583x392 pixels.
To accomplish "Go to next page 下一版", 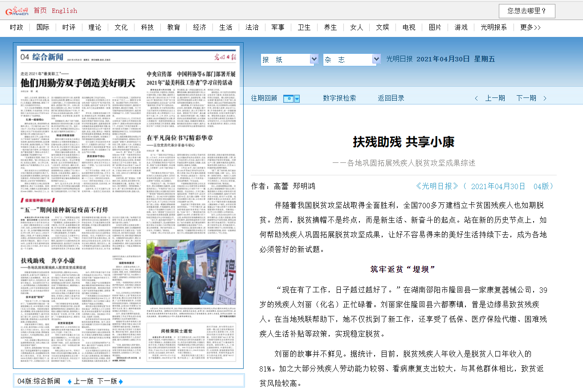I will coord(107,381).
